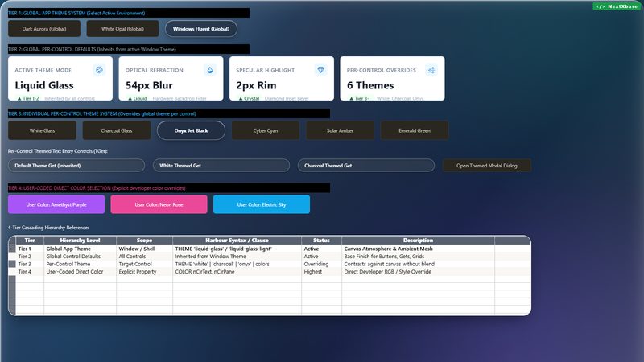The width and height of the screenshot is (644, 362).
Task: Select the Tier 3 cell
Action: (x=30, y=264)
